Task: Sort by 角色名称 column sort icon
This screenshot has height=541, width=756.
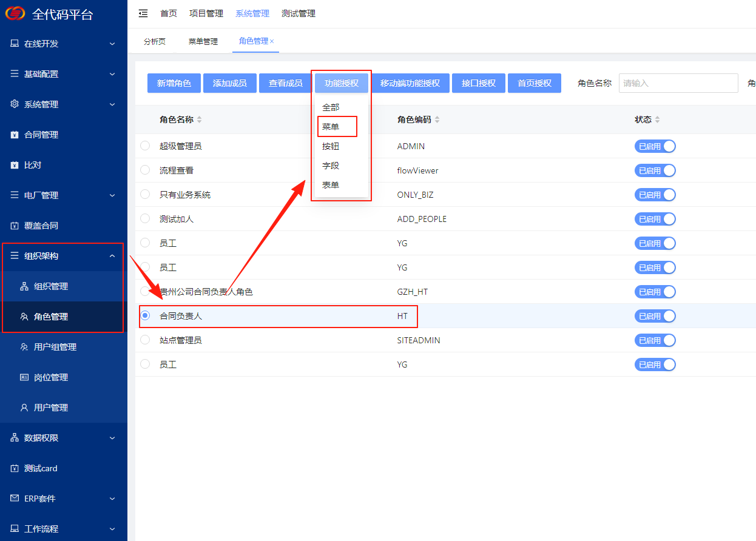Action: pyautogui.click(x=200, y=119)
